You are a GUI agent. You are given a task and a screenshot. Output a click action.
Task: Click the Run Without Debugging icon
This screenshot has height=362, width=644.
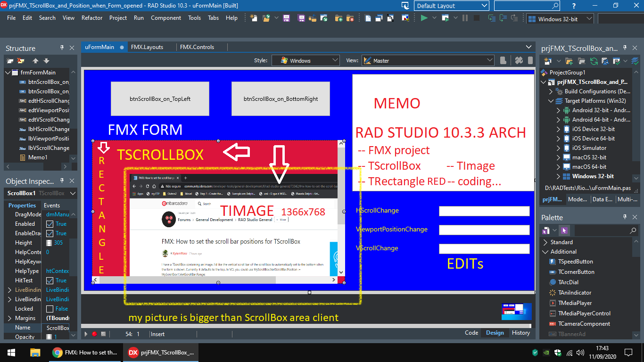(445, 18)
